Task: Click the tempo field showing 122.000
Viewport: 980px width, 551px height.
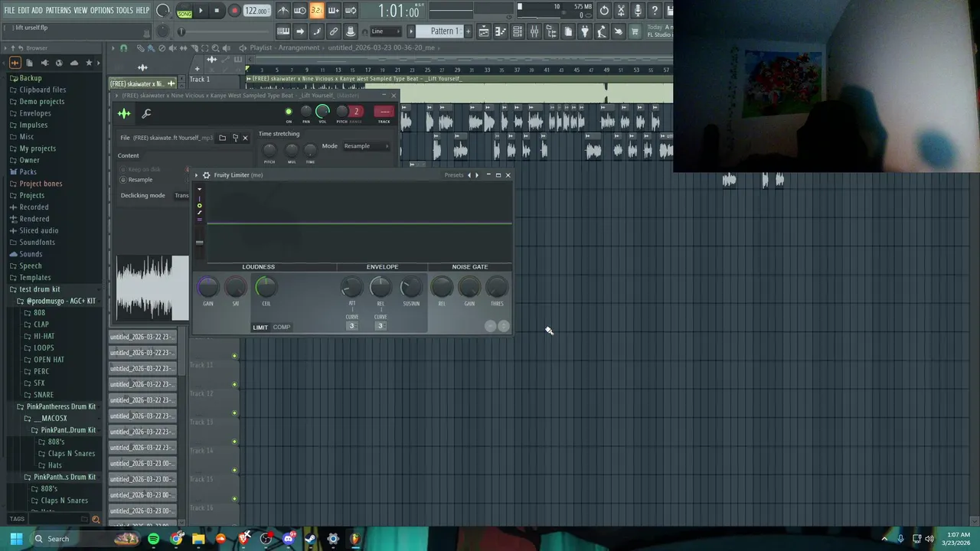Action: (x=256, y=11)
